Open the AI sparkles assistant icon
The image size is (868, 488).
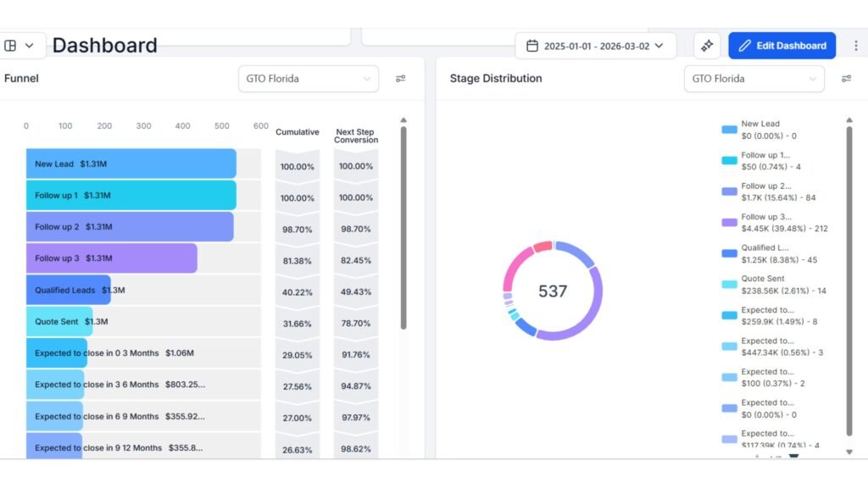pos(707,45)
